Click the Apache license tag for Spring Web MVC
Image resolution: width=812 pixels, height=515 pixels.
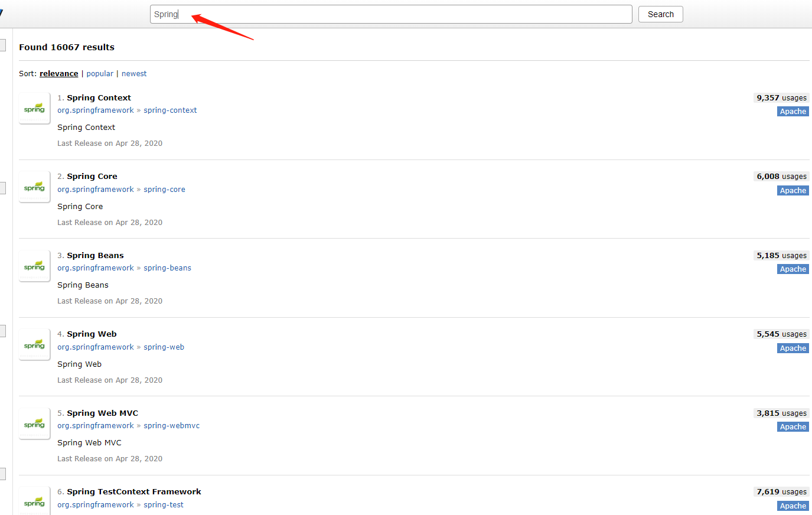point(793,427)
